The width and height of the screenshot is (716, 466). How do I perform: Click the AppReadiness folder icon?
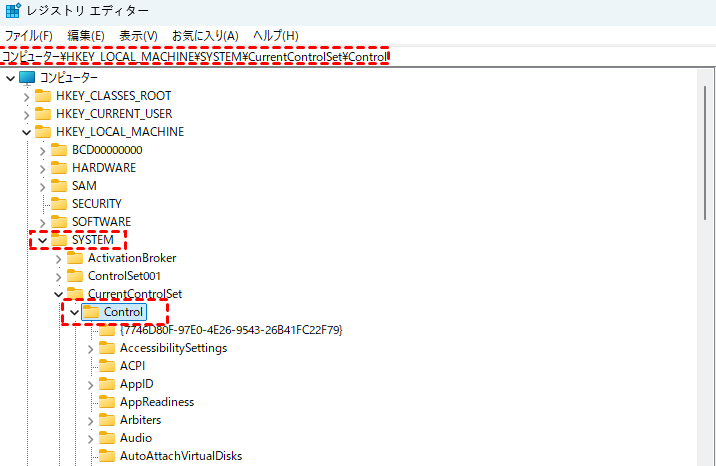[107, 402]
